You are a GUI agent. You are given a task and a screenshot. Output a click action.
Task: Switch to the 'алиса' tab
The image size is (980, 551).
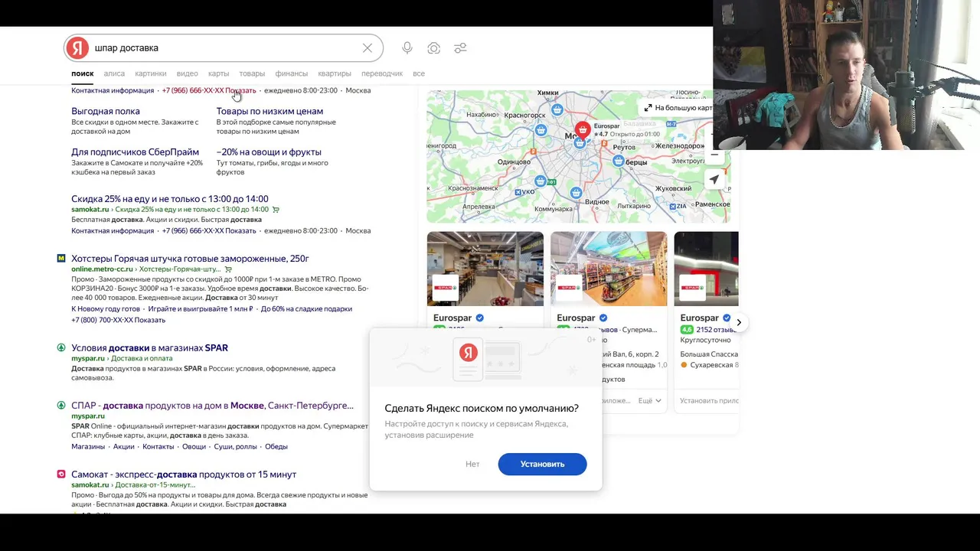click(114, 73)
